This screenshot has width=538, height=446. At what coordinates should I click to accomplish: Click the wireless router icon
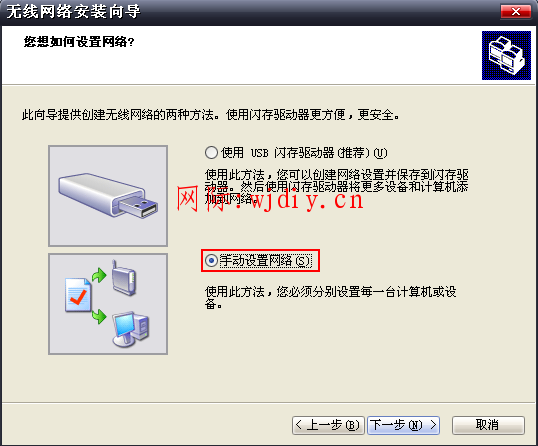tap(124, 278)
